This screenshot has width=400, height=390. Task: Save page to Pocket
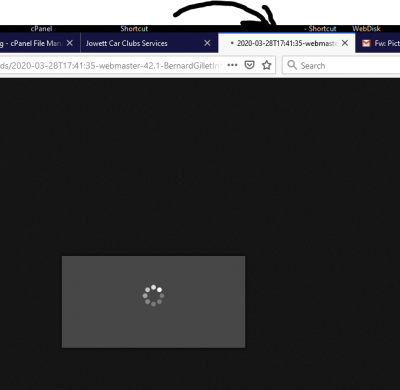tap(249, 65)
